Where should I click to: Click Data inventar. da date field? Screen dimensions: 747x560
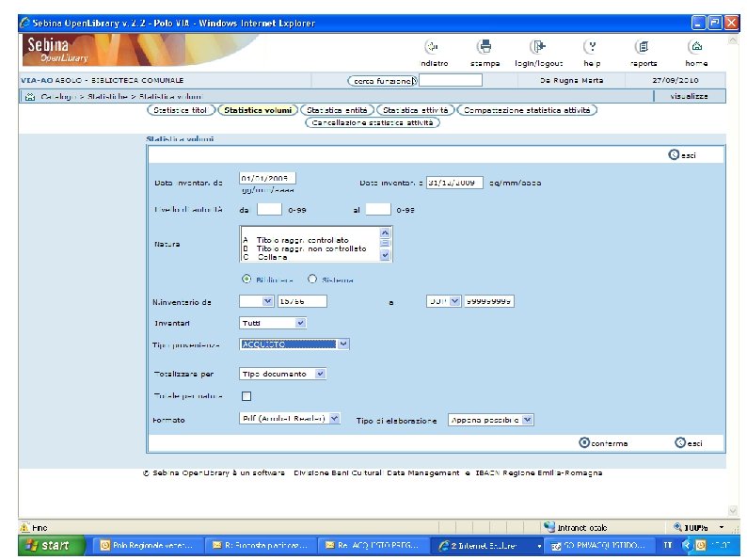(267, 178)
